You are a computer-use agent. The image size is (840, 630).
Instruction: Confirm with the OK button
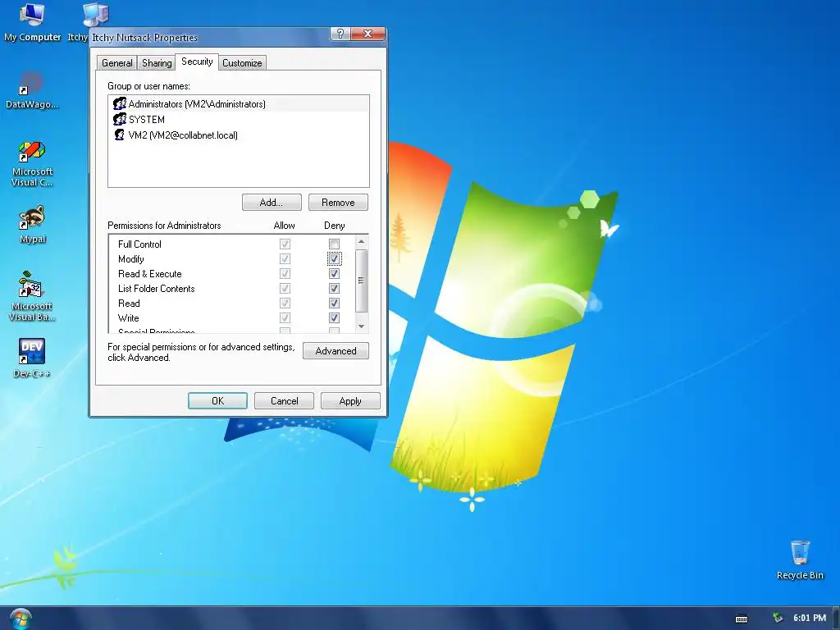point(217,400)
